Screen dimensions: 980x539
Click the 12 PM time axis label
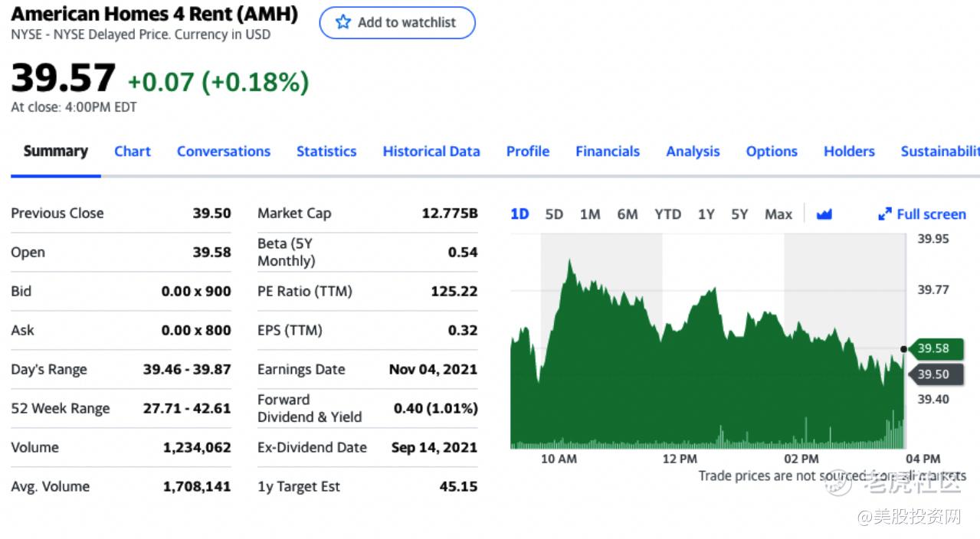(x=680, y=459)
